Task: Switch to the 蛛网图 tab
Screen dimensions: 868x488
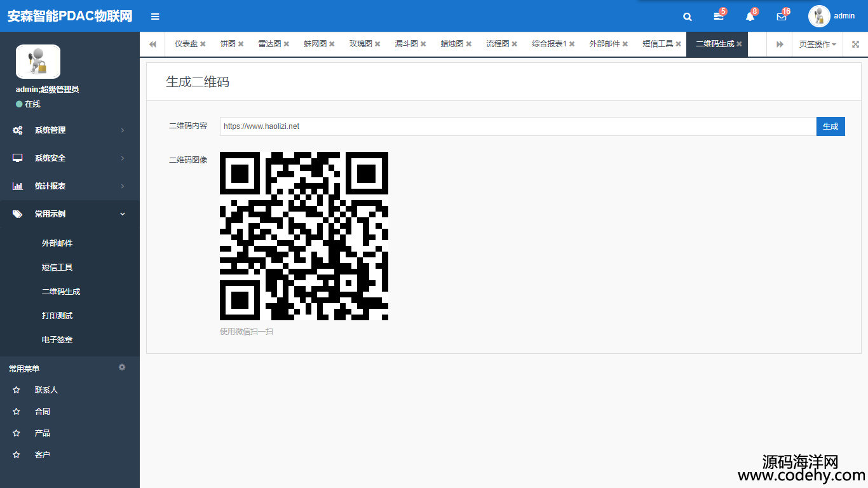Action: pyautogui.click(x=315, y=44)
